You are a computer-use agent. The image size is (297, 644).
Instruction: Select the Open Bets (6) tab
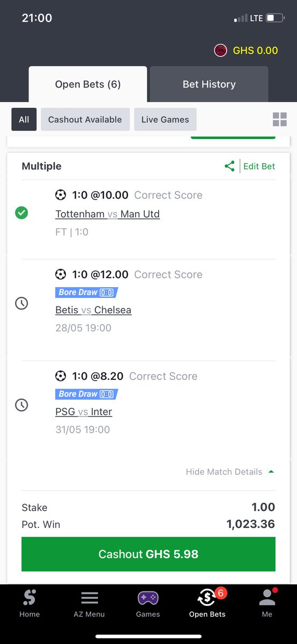click(88, 84)
